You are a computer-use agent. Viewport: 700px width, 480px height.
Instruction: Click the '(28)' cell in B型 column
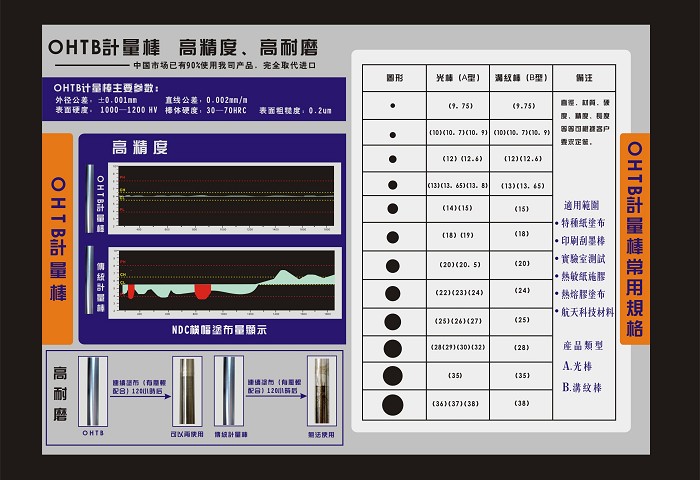[522, 347]
